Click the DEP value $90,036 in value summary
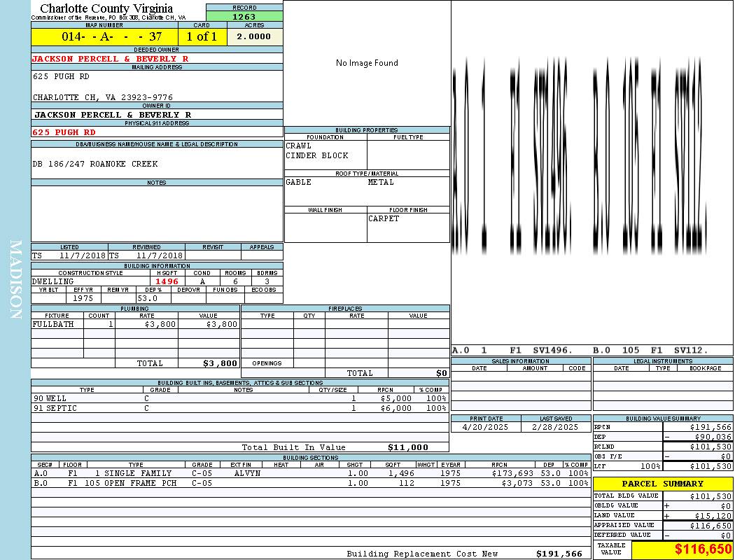Image resolution: width=735 pixels, height=560 pixels. click(x=713, y=437)
